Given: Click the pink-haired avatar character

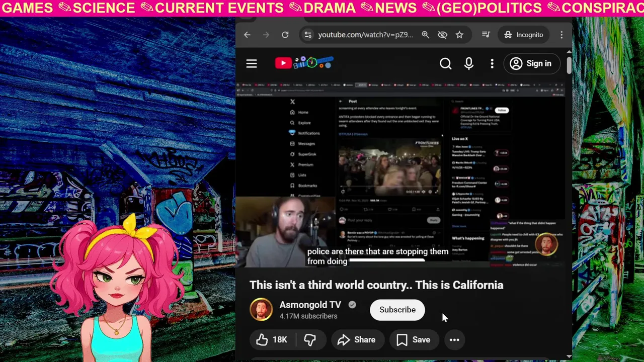Looking at the screenshot, I should tap(117, 289).
